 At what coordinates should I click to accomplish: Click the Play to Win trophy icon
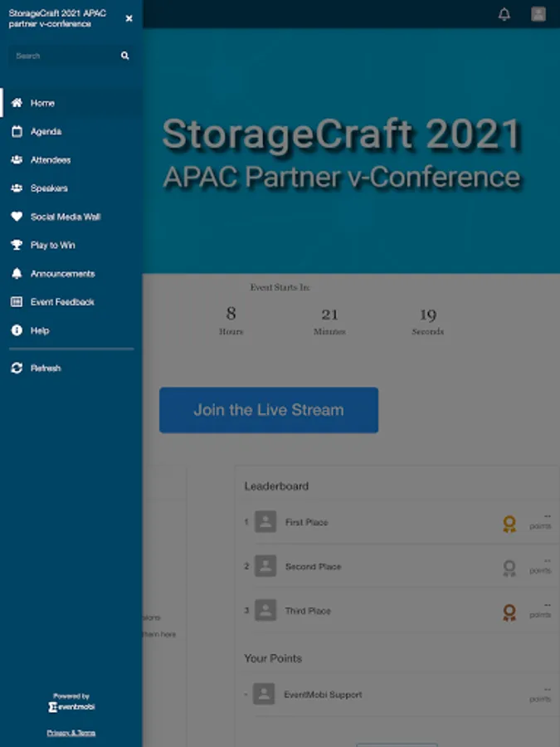pos(17,245)
